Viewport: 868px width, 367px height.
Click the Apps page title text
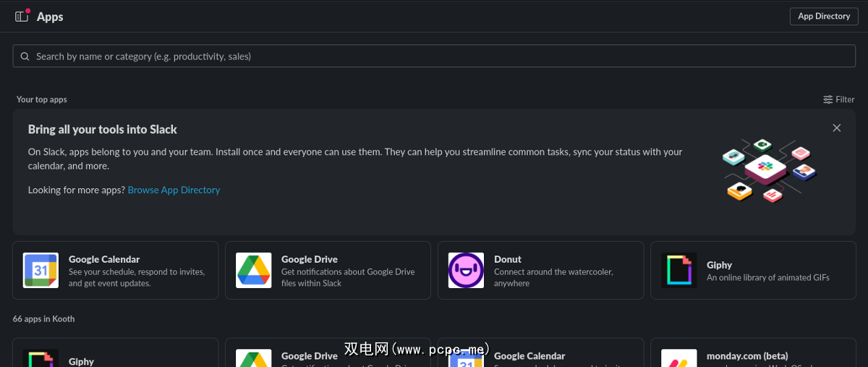coord(50,17)
